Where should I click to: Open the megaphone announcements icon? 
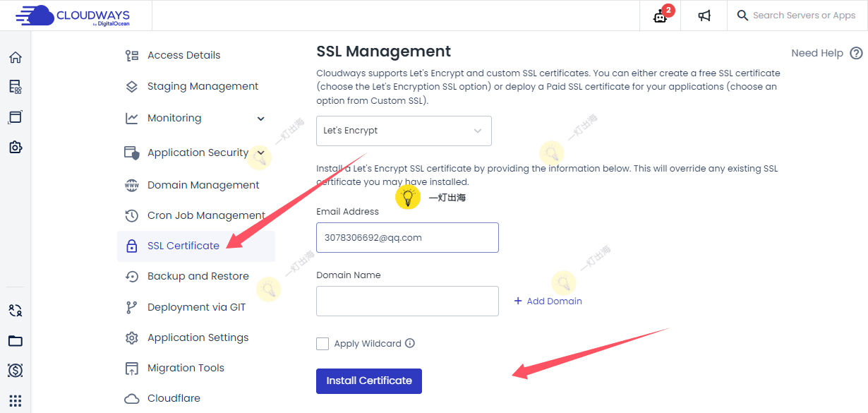pos(704,16)
